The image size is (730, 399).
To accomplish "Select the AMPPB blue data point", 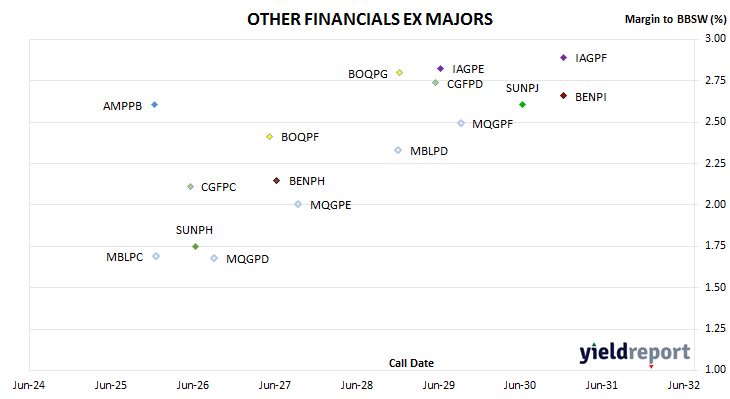I will (x=155, y=105).
